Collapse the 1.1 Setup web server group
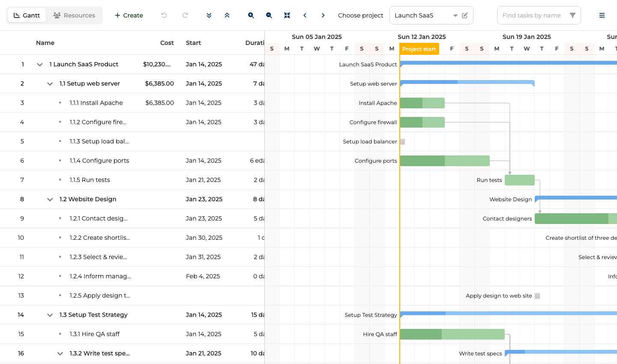 pyautogui.click(x=50, y=84)
